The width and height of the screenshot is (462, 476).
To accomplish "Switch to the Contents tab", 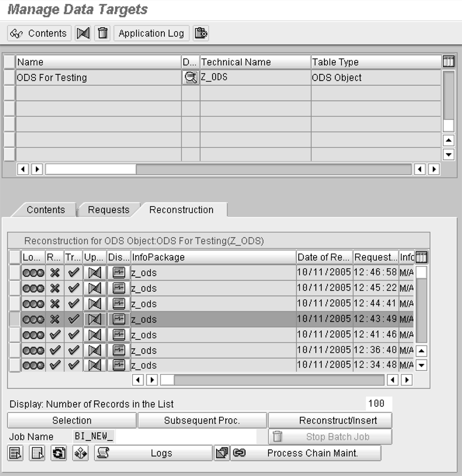I will coord(46,210).
